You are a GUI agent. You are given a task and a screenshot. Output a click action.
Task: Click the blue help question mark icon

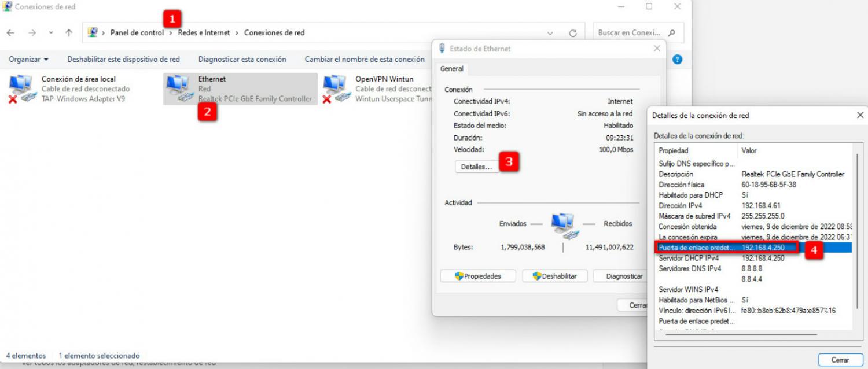click(678, 59)
